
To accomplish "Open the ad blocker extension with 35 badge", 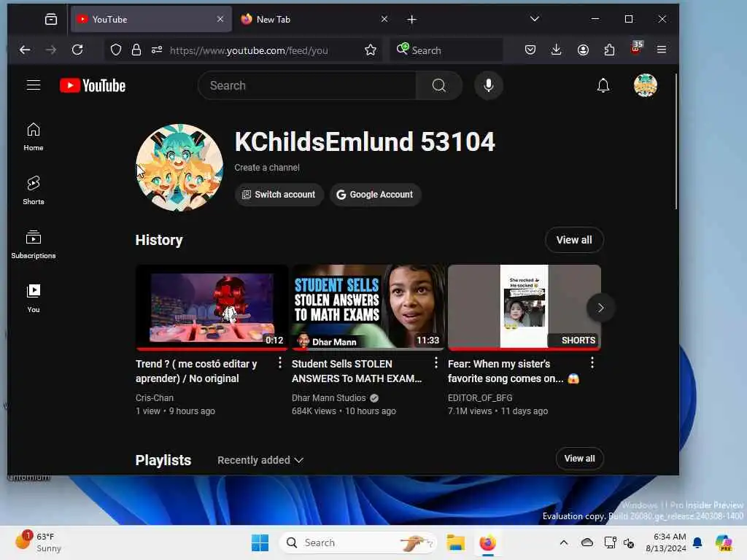I will click(x=636, y=48).
